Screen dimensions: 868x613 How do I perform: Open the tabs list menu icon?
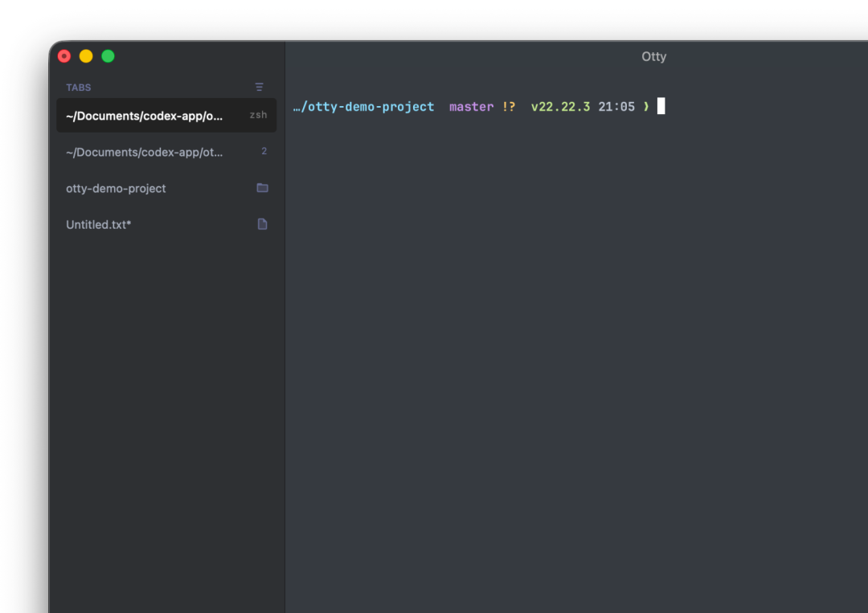tap(259, 88)
